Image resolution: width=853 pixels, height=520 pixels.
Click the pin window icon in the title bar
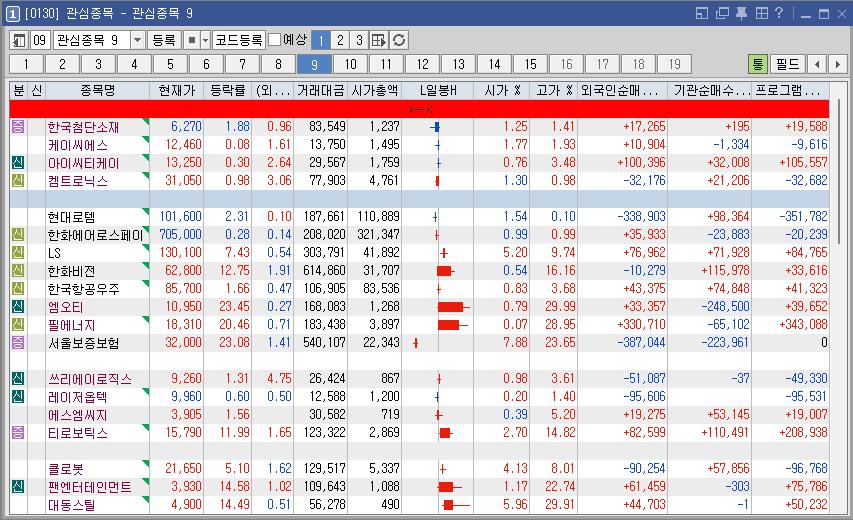[x=741, y=13]
